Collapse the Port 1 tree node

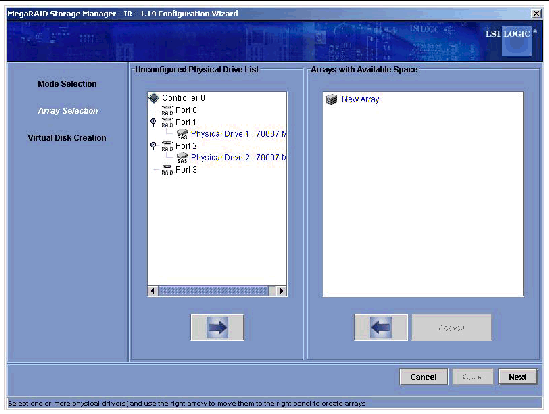click(x=153, y=122)
